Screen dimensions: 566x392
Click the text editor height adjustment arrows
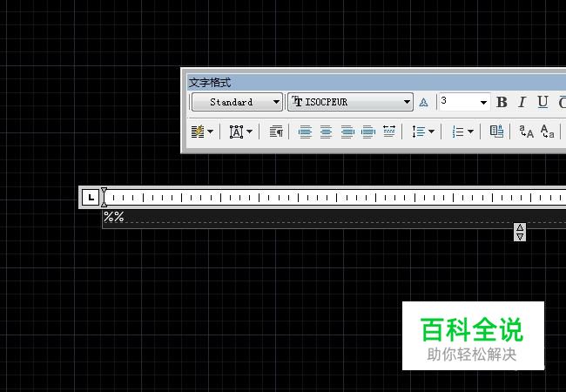click(520, 232)
